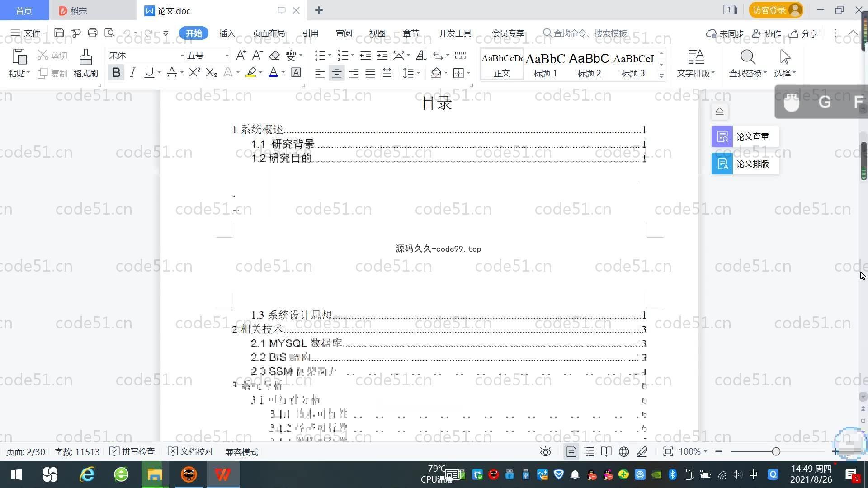Collapse the ribbon chevron

tap(853, 33)
